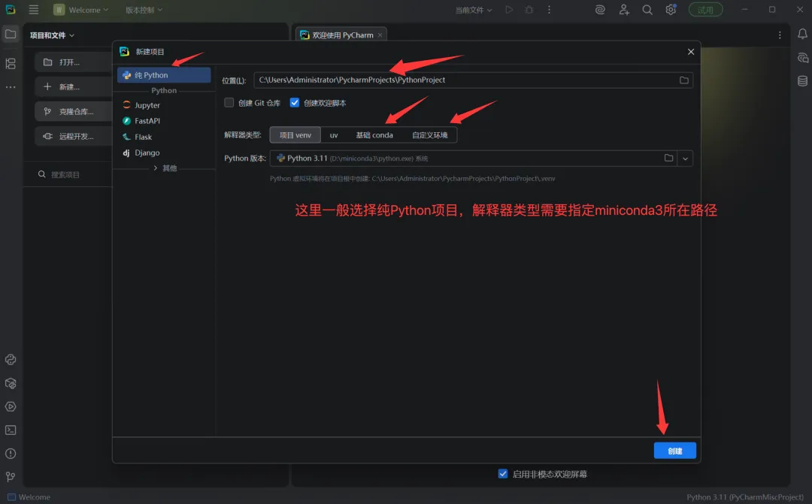Open the Project tool window folder icon
Viewport: 812px width, 504px height.
pos(11,35)
